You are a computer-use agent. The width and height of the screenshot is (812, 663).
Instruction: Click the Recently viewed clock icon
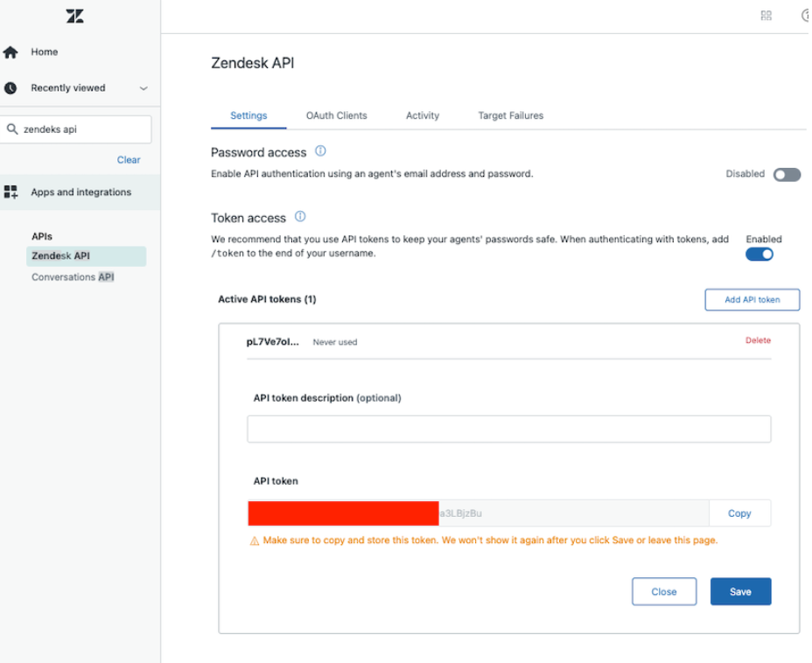click(x=10, y=88)
